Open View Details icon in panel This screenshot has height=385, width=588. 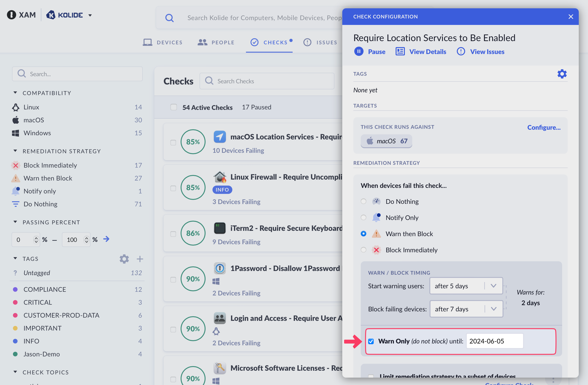click(x=400, y=52)
